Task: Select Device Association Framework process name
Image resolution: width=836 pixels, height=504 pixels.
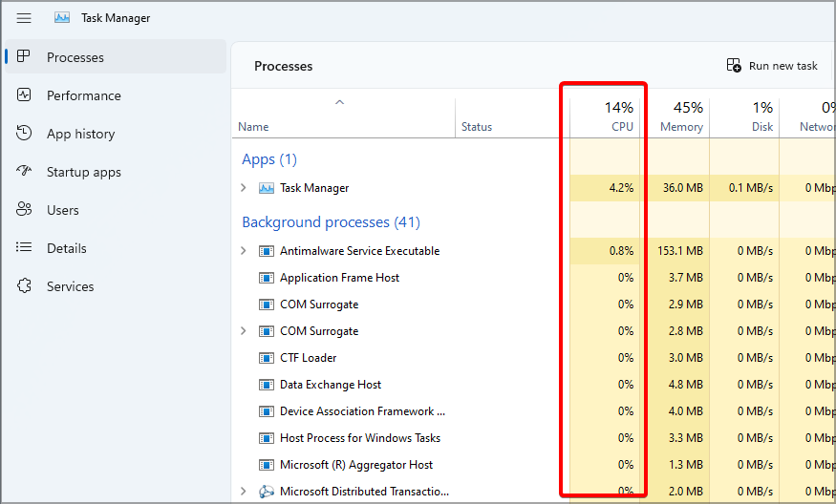Action: 362,411
